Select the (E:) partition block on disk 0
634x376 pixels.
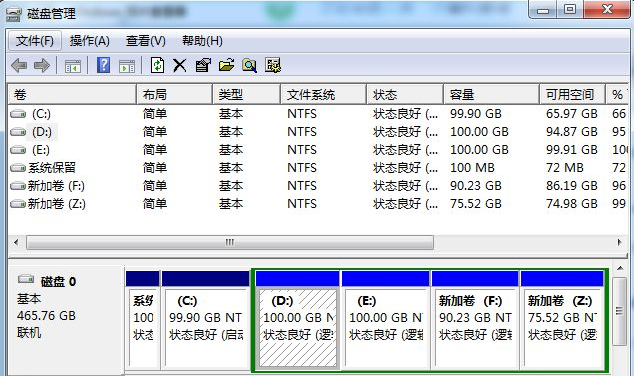386,321
